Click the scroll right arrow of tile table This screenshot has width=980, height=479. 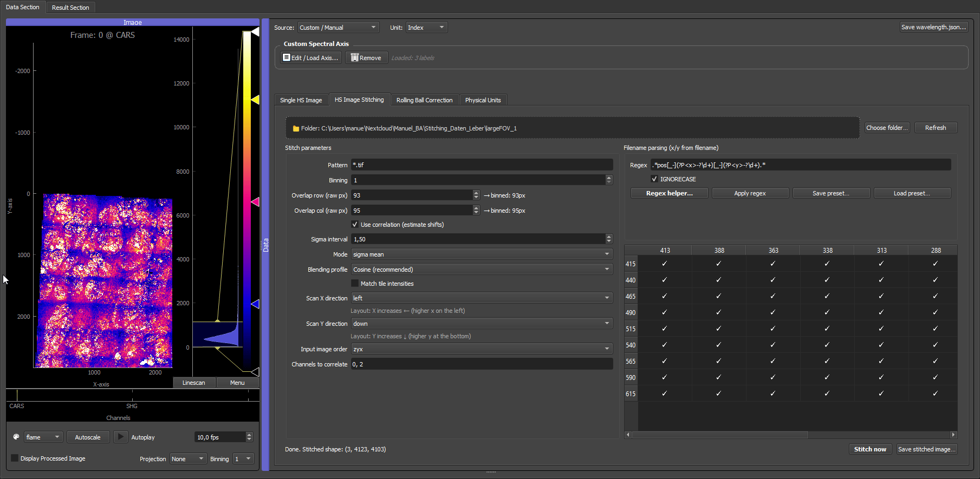(953, 435)
